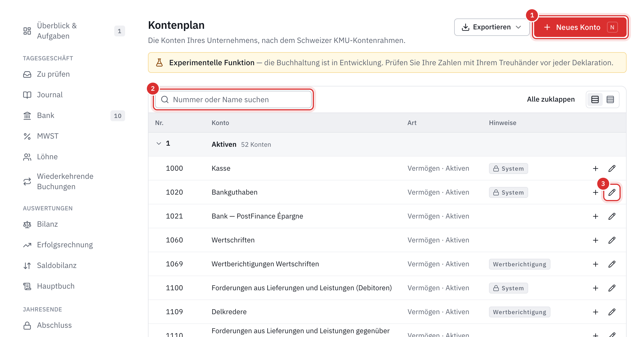
Task: Switch to comfortable row density view
Action: pos(595,99)
